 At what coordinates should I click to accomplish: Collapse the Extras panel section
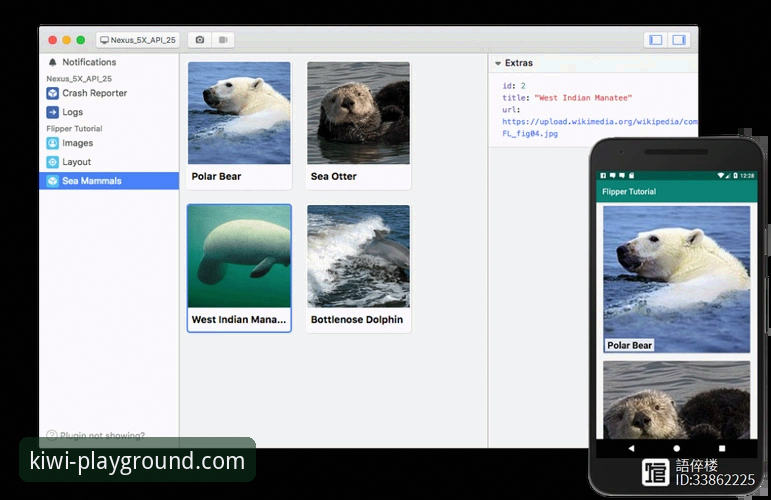(x=498, y=63)
